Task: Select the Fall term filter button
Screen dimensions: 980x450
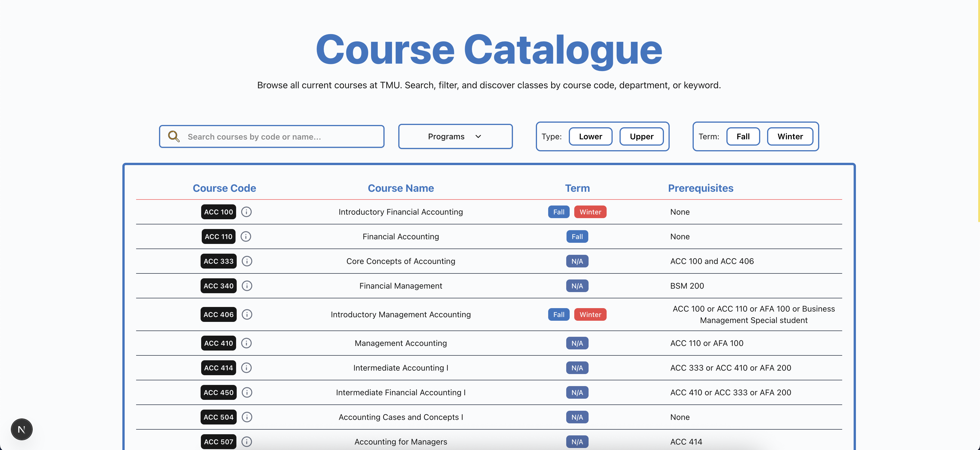Action: coord(743,136)
